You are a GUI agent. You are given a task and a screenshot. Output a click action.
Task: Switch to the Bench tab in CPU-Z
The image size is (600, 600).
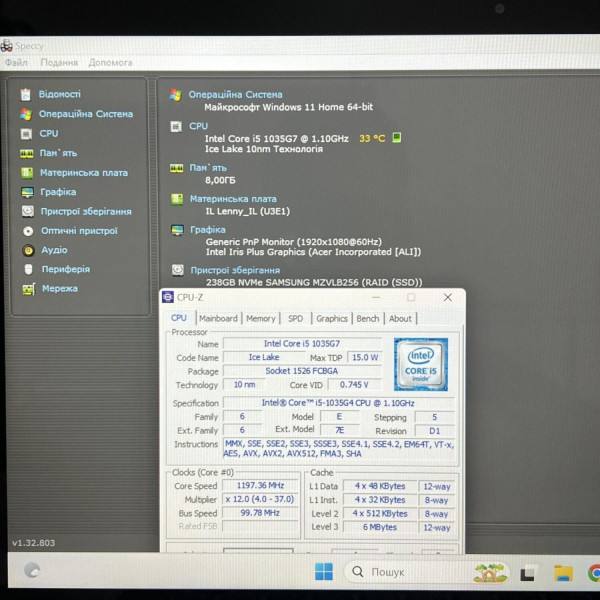click(368, 318)
